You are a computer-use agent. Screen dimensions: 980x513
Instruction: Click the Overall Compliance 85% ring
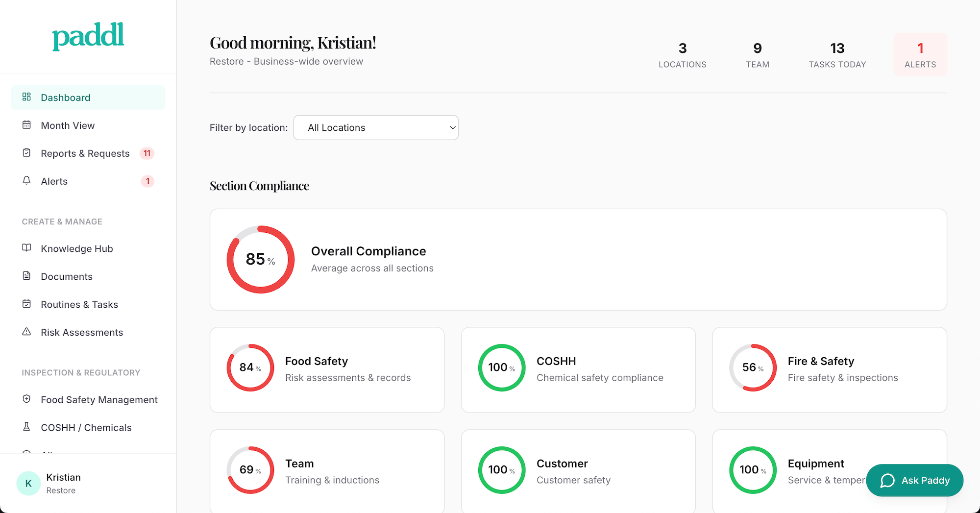click(x=260, y=259)
